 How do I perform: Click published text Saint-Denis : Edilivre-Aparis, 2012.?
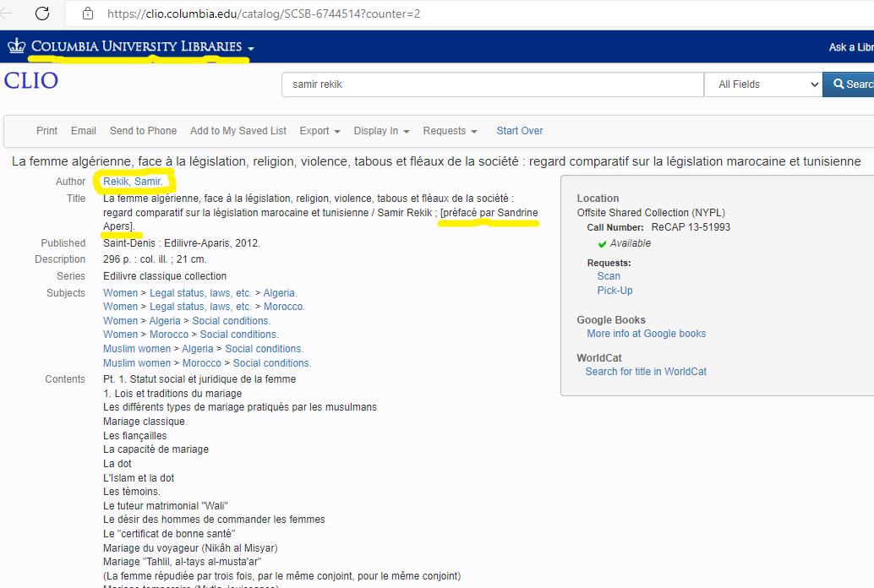point(182,243)
